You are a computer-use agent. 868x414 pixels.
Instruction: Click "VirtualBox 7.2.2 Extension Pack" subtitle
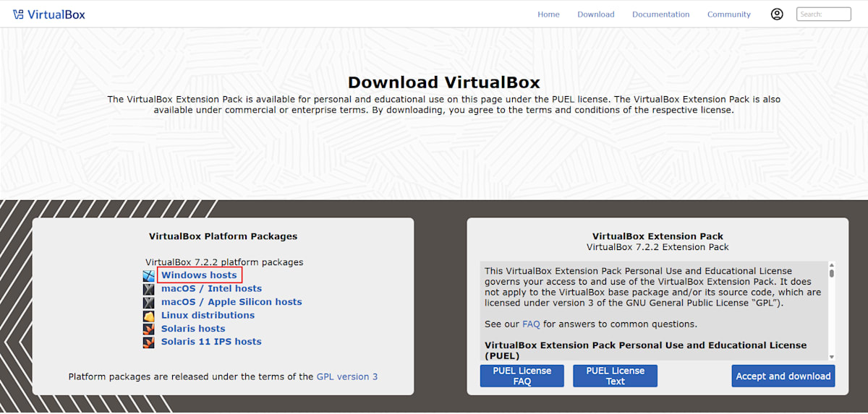click(x=658, y=247)
